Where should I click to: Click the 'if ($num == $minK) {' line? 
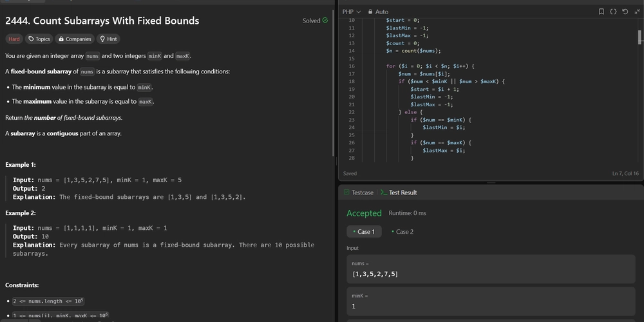tap(440, 120)
